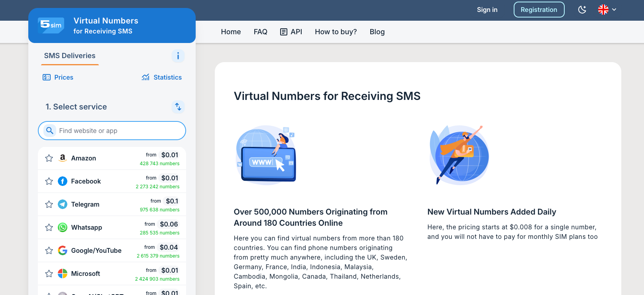This screenshot has height=295, width=644.
Task: Click the flying person globe illustration
Action: pos(459,155)
